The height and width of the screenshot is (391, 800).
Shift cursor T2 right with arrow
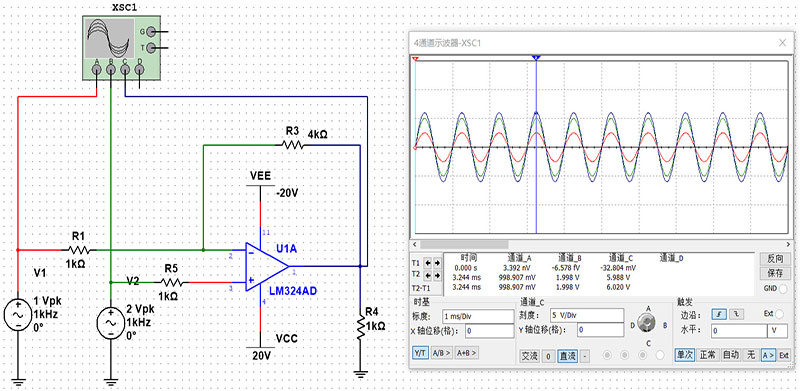437,274
